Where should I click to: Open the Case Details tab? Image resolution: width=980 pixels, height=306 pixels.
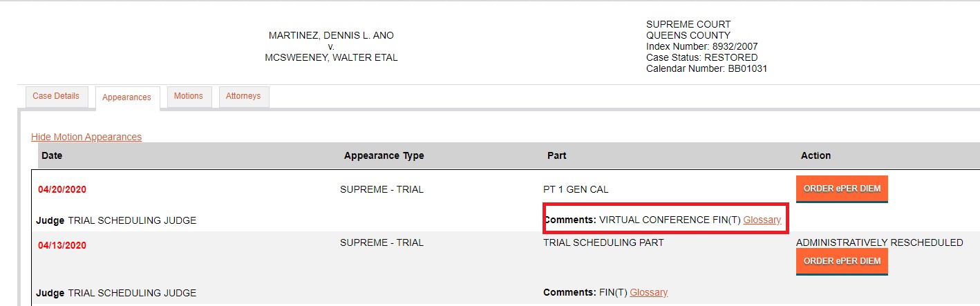click(56, 96)
